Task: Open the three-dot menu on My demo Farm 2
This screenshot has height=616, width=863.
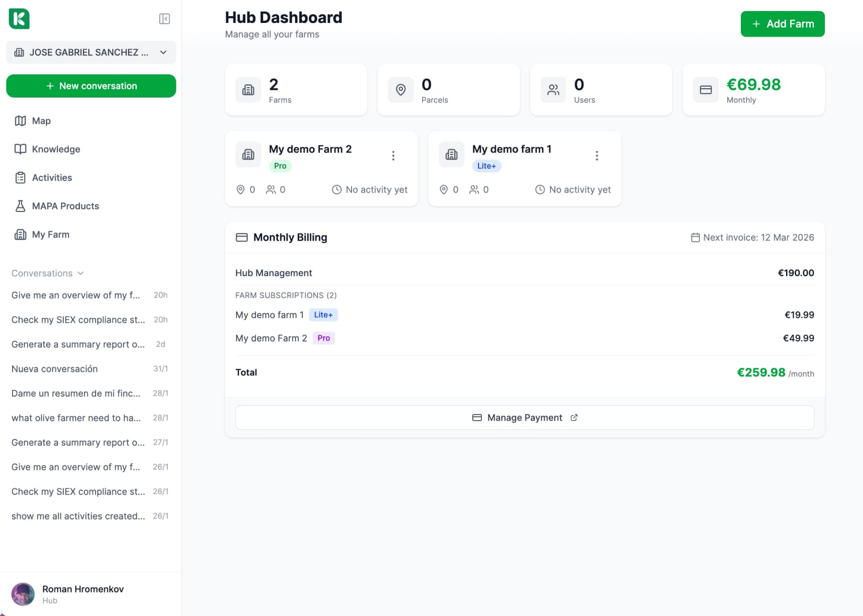Action: click(393, 155)
